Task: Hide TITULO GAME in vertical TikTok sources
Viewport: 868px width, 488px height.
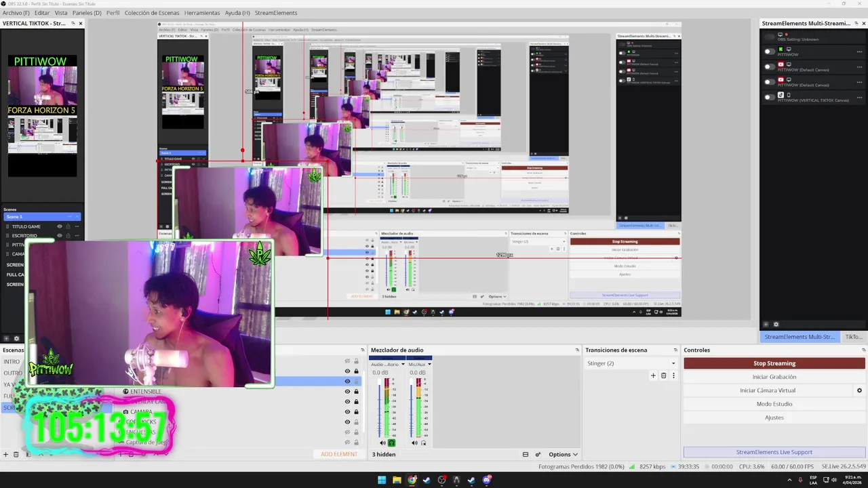Action: [60, 226]
